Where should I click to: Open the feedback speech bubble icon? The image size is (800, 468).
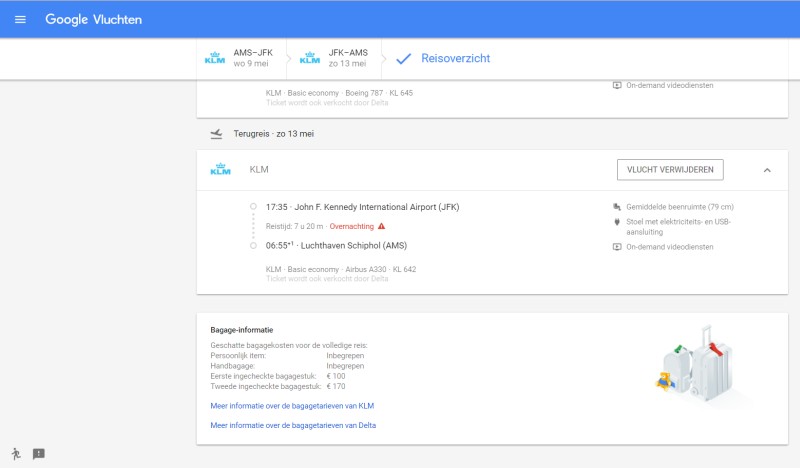click(x=39, y=453)
